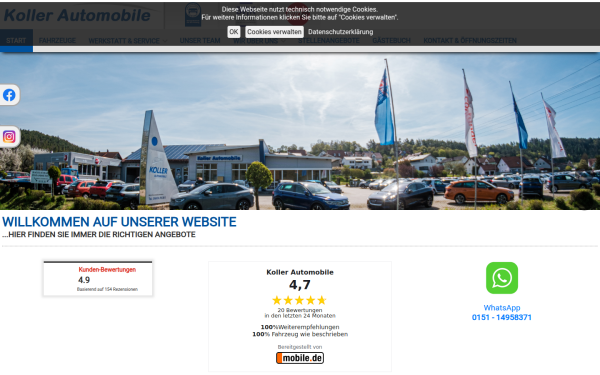Click "HIER FINDEN SIE IMMER DIE RICHTIGEN ANGEBOTE"
Screen dimensions: 600x375
pyautogui.click(x=99, y=235)
